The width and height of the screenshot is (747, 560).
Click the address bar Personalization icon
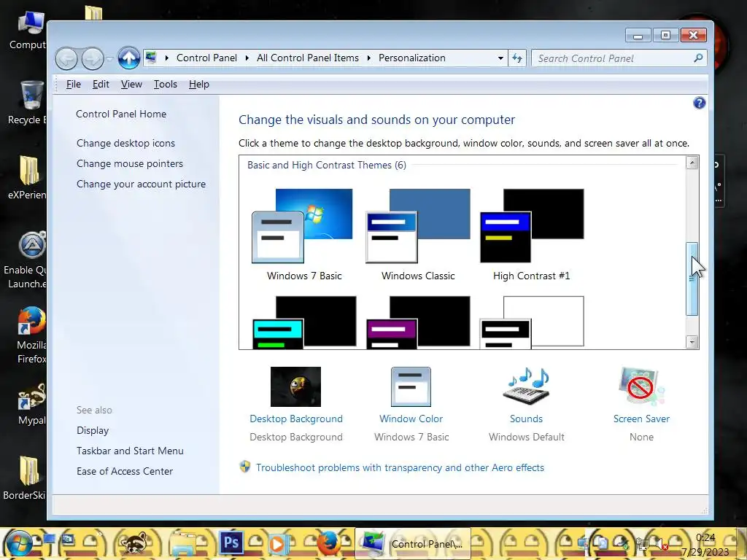[x=151, y=58]
